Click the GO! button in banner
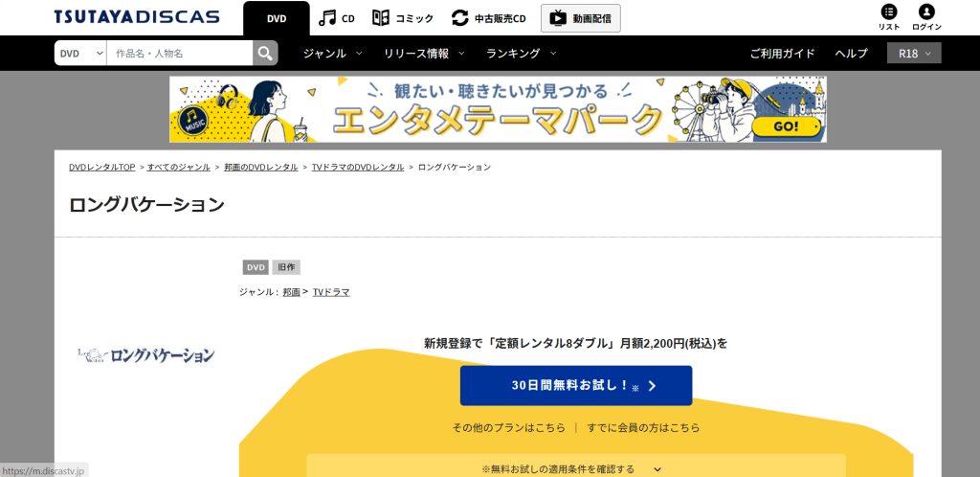Image resolution: width=980 pixels, height=477 pixels. click(x=787, y=126)
